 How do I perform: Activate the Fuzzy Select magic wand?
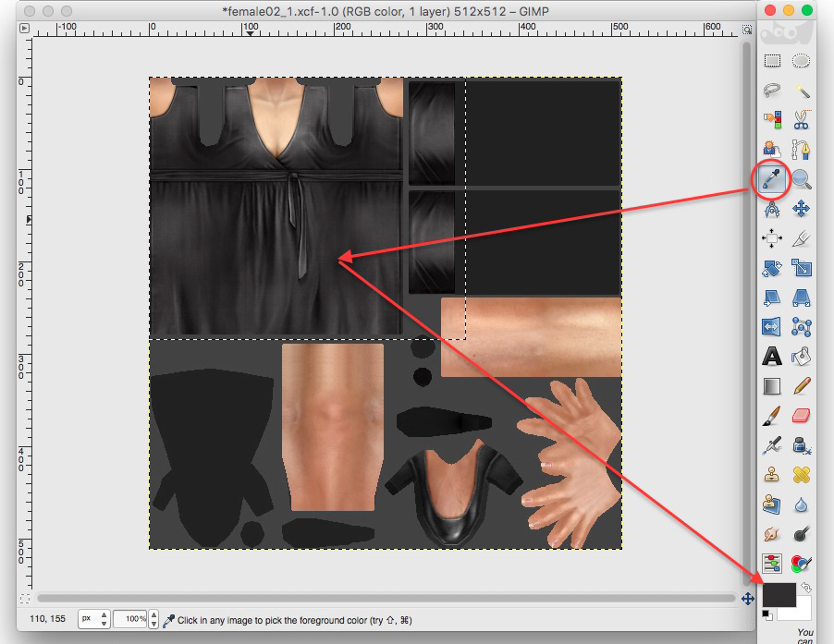pyautogui.click(x=801, y=91)
